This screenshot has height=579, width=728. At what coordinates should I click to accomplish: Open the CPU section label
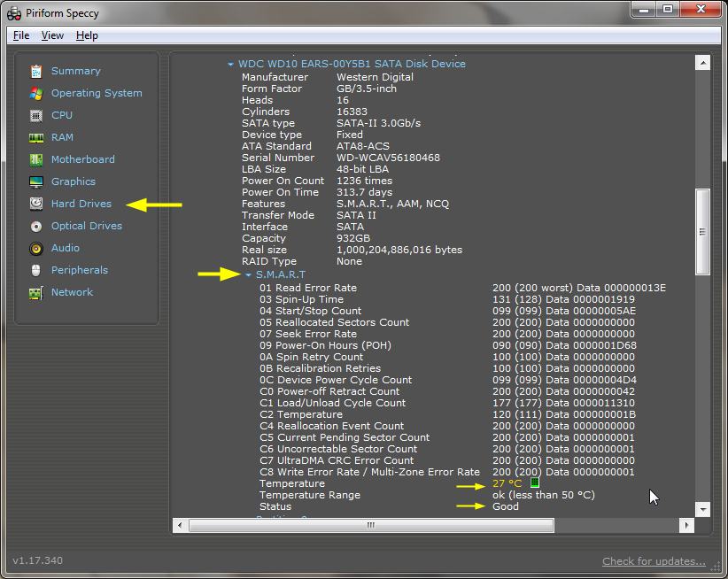point(62,115)
